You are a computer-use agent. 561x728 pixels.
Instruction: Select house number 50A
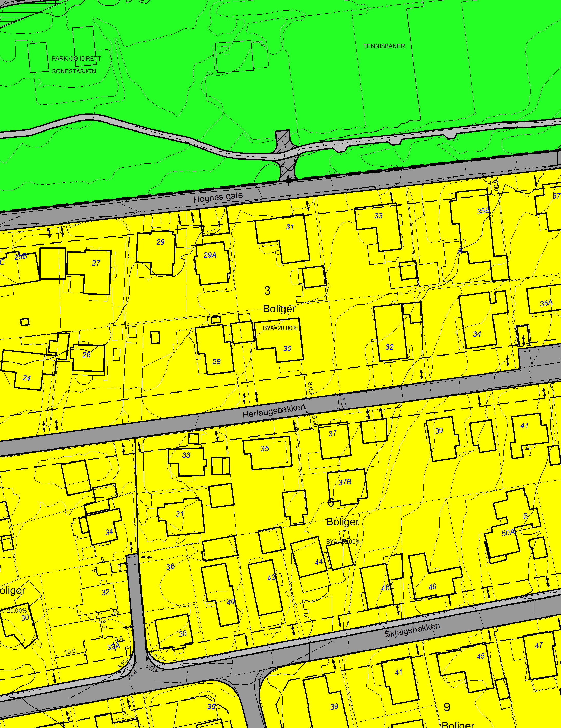(508, 533)
